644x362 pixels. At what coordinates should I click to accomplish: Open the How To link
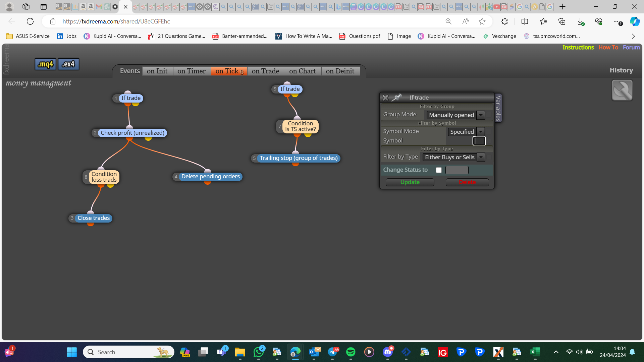tap(608, 47)
